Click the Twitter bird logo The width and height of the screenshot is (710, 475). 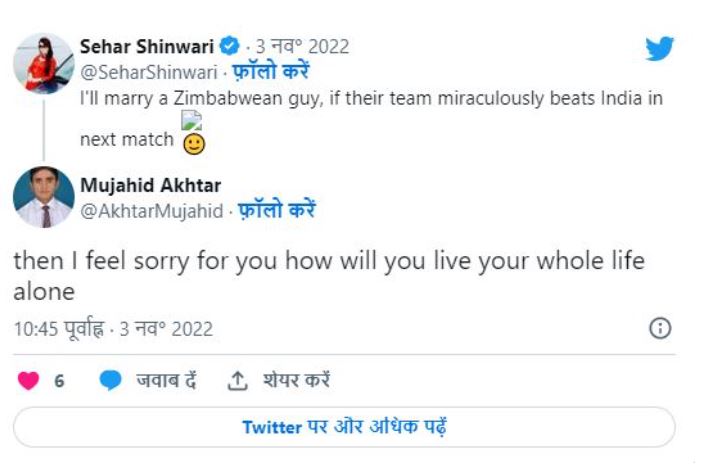[x=659, y=49]
